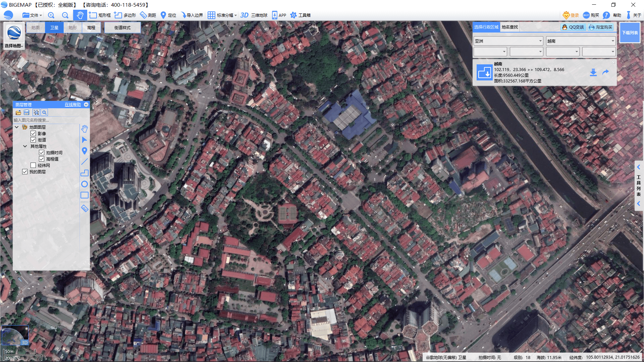644x362 pixels.
Task: Open the 亚洲 continent dropdown
Action: point(508,41)
